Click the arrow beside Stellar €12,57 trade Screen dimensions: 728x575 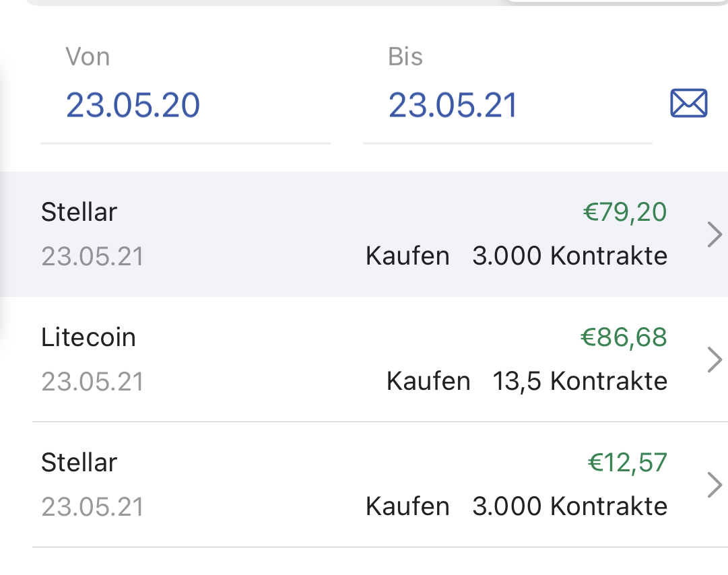pyautogui.click(x=714, y=484)
